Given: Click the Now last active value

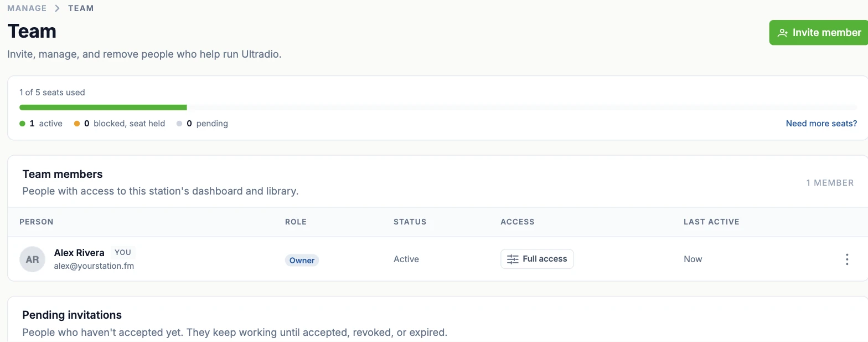Looking at the screenshot, I should [693, 259].
